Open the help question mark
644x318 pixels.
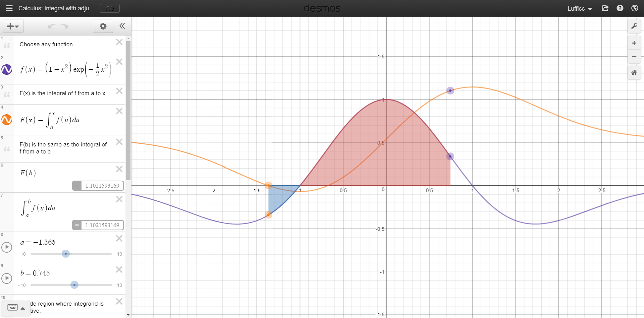click(620, 8)
